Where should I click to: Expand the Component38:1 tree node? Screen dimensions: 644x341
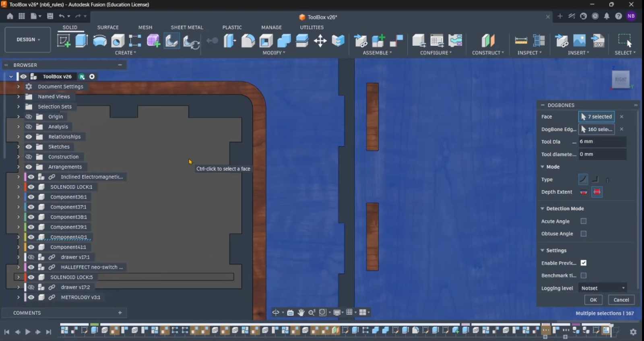pyautogui.click(x=18, y=217)
